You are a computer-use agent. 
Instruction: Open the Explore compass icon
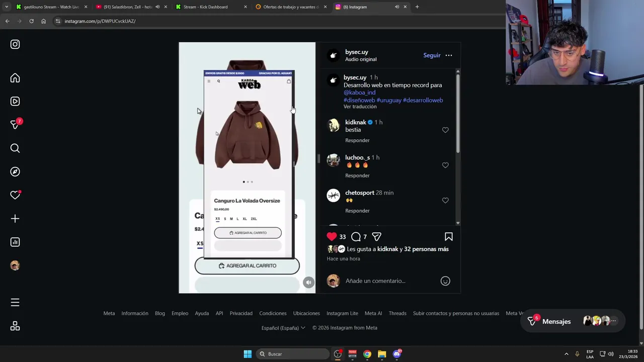tap(15, 171)
